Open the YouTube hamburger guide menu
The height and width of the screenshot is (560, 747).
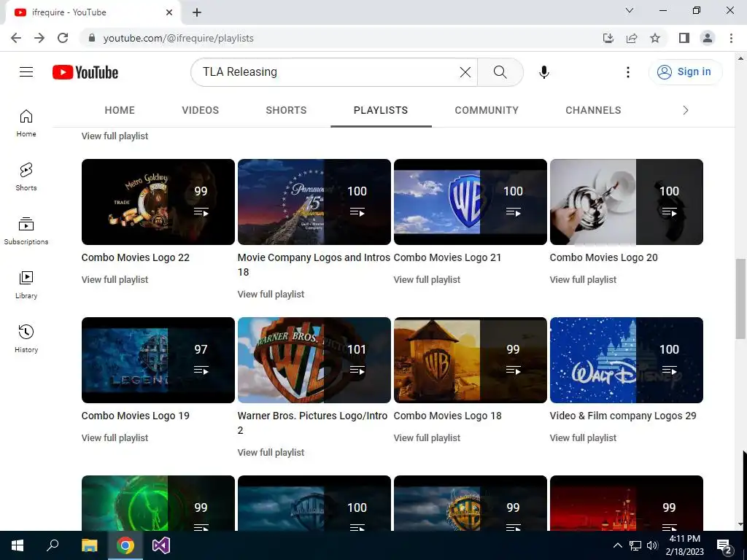coord(26,72)
